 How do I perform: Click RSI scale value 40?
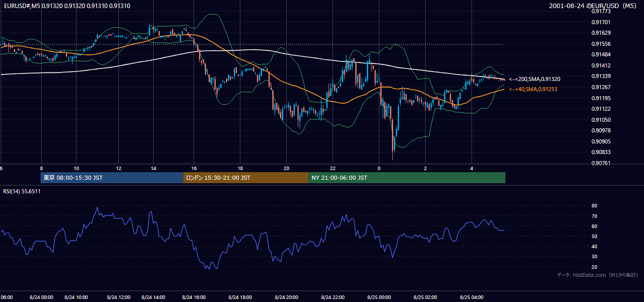coord(594,246)
